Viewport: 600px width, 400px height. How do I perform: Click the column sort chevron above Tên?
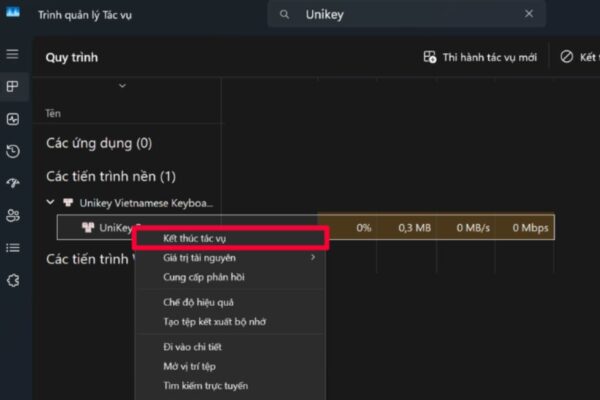point(122,86)
